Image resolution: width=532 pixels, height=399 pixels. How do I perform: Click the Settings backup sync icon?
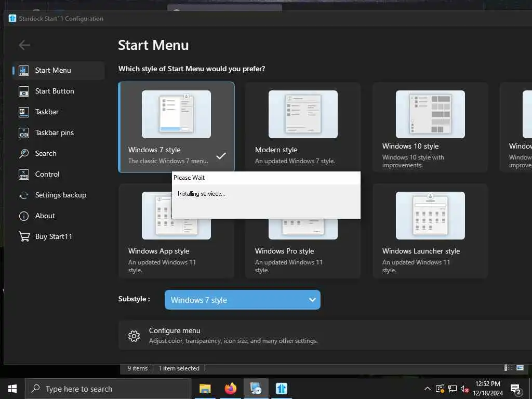[x=24, y=195]
